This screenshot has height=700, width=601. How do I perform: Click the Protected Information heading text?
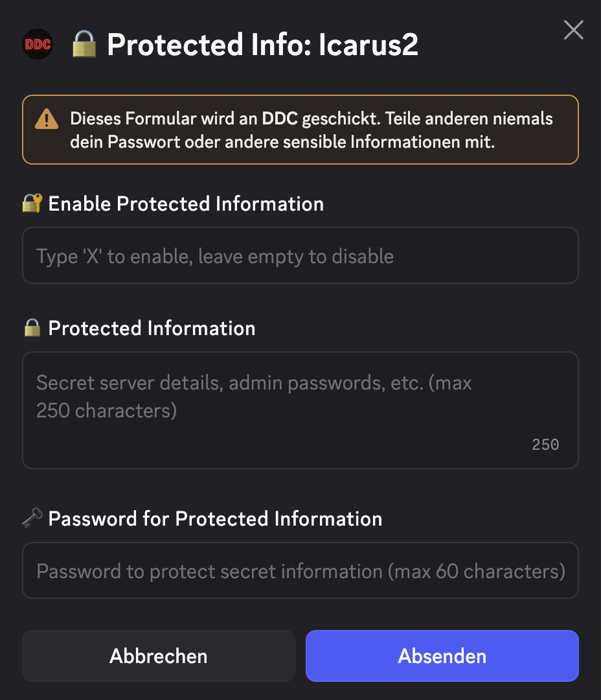[151, 327]
